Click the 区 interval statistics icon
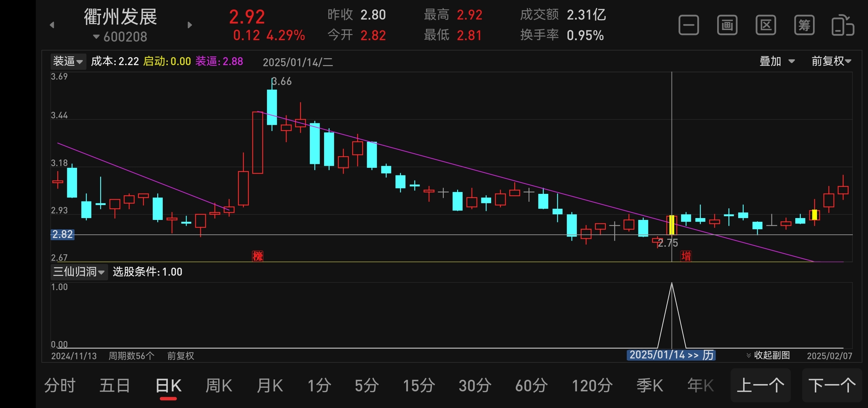 (x=766, y=25)
